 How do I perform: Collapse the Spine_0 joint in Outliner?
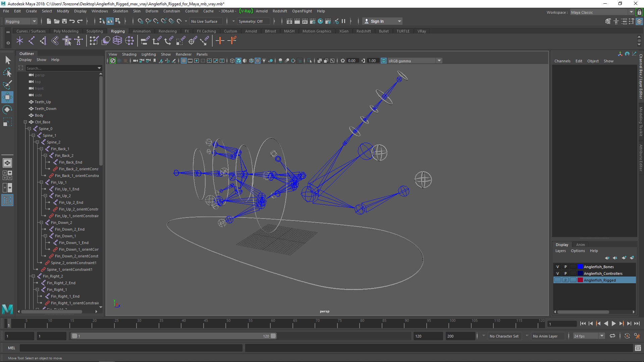pyautogui.click(x=29, y=129)
